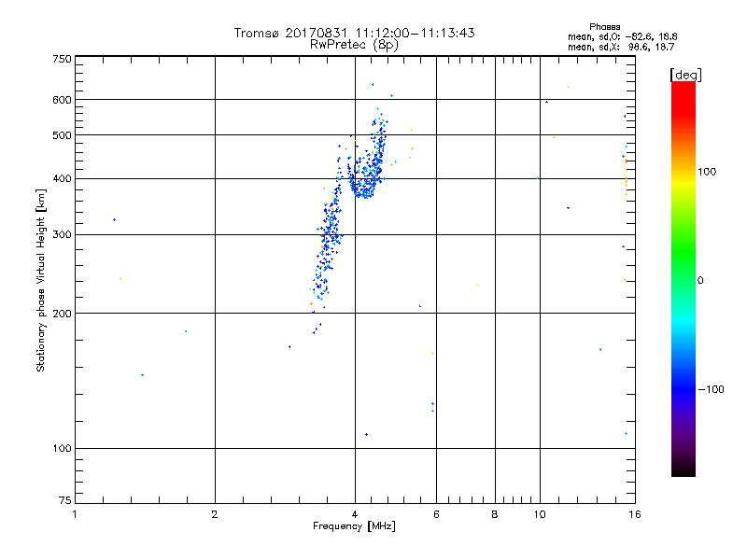The height and width of the screenshot is (560, 747).
Task: Click x-axis tick label '2'
Action: click(x=215, y=514)
